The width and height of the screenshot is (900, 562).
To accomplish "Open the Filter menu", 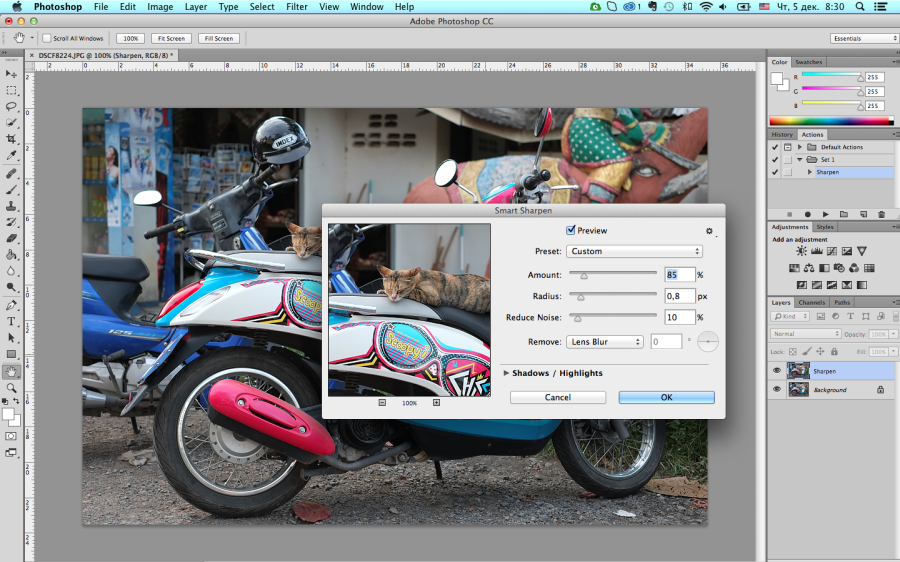I will [296, 7].
